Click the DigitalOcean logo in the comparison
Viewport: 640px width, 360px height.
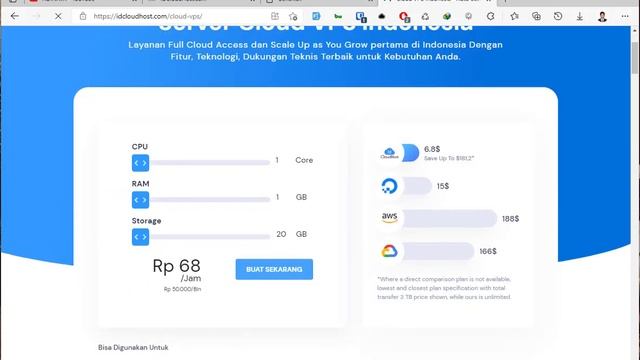click(x=389, y=186)
